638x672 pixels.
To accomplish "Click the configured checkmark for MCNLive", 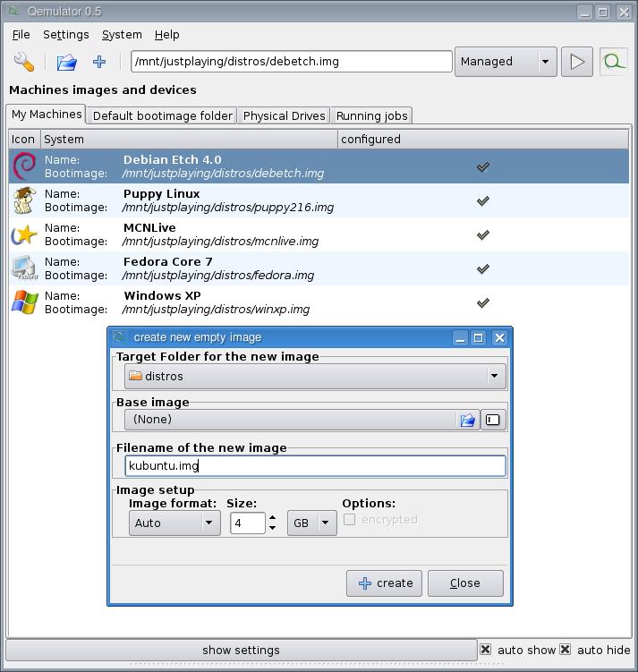I will 483,234.
